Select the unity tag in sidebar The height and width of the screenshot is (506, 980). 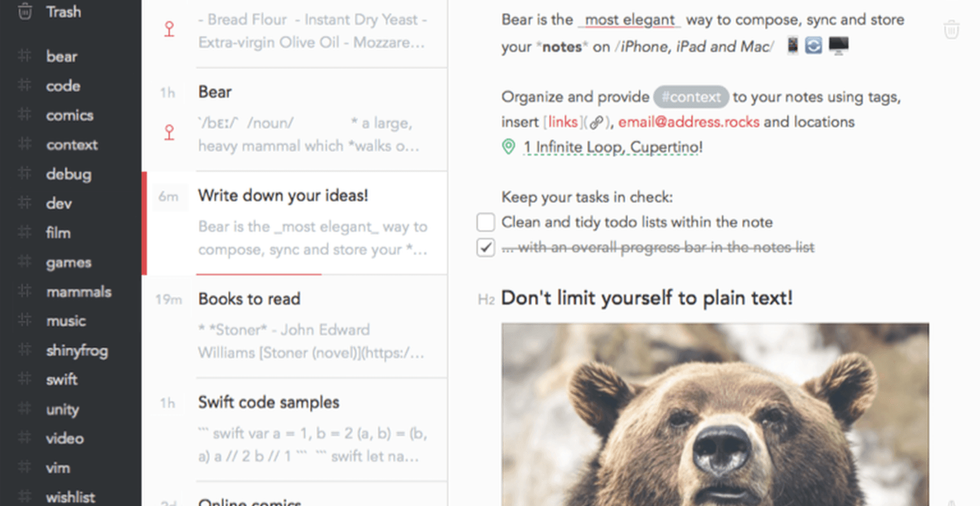62,409
